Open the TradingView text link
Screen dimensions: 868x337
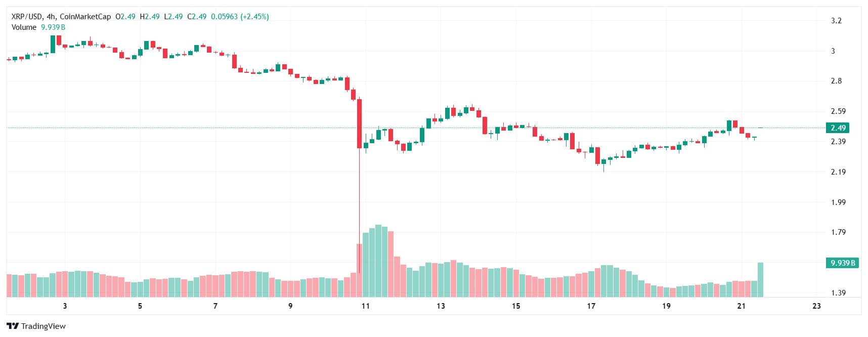44,326
